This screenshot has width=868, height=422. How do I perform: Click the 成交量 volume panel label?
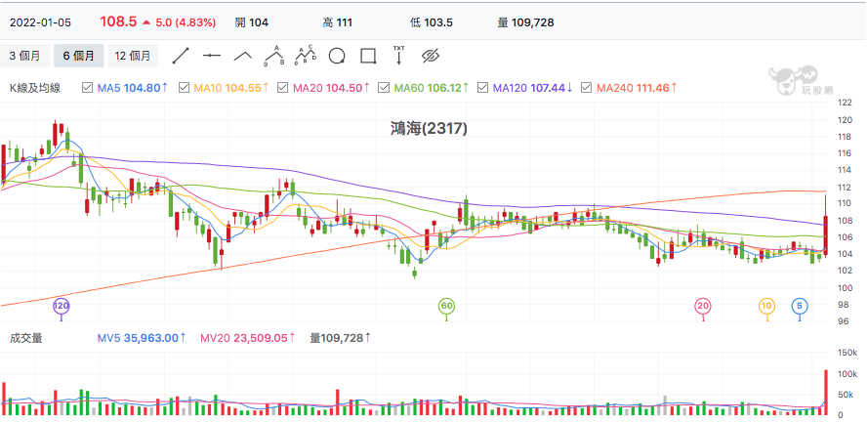coord(26,337)
